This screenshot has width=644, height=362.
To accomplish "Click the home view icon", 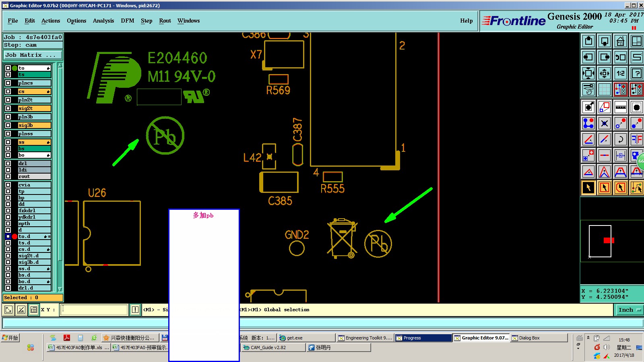I will click(x=621, y=41).
